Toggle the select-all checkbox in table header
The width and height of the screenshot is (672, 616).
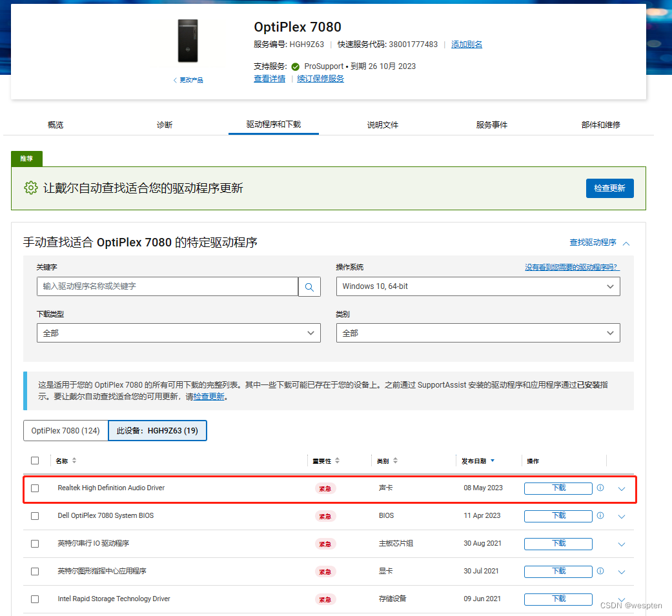(x=35, y=461)
